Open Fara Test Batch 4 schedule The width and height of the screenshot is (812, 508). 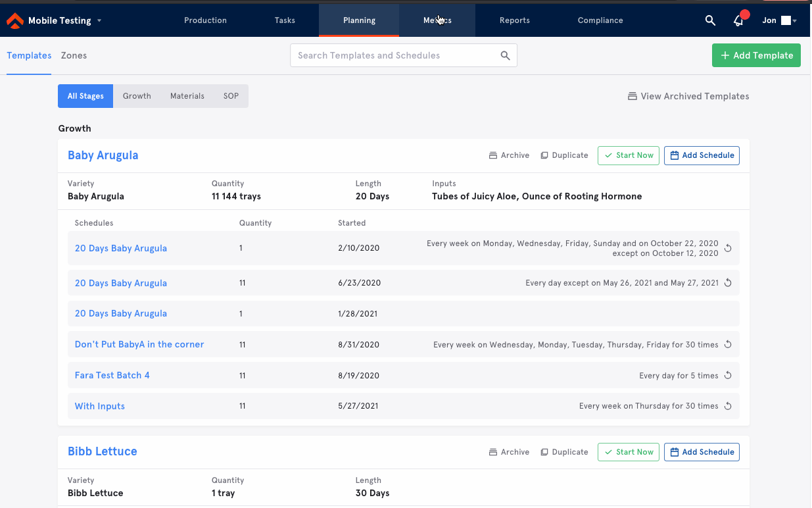[112, 375]
